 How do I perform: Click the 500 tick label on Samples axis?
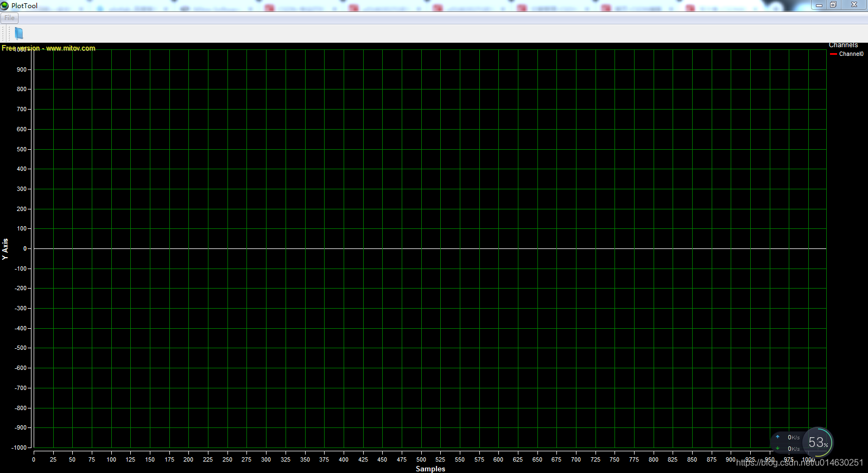421,459
